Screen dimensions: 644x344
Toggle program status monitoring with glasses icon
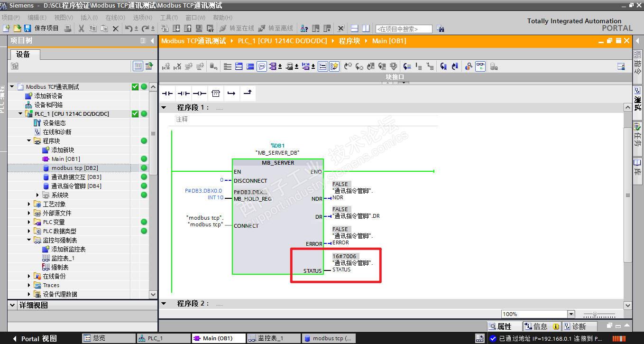pyautogui.click(x=480, y=66)
